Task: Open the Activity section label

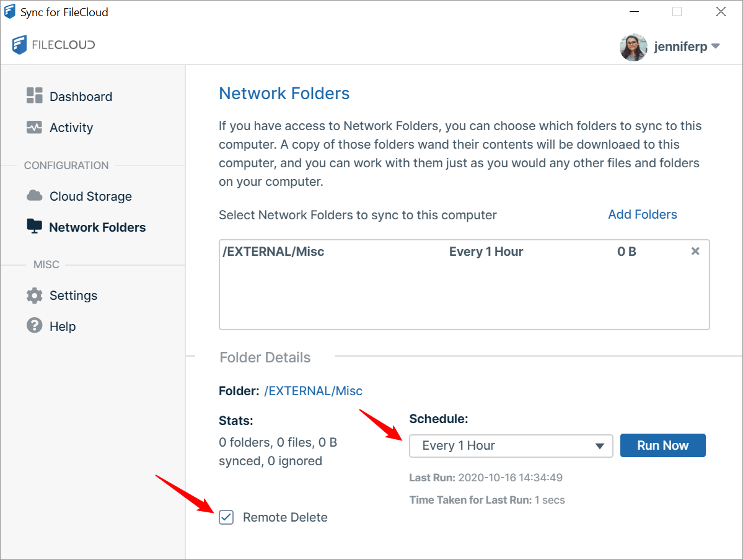Action: pyautogui.click(x=71, y=128)
